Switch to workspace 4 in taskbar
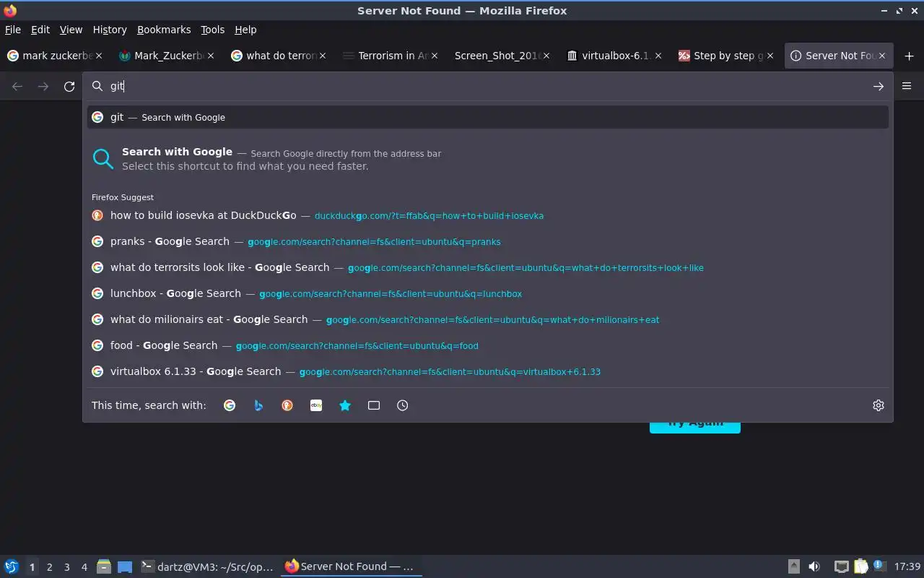924x578 pixels. click(x=84, y=567)
